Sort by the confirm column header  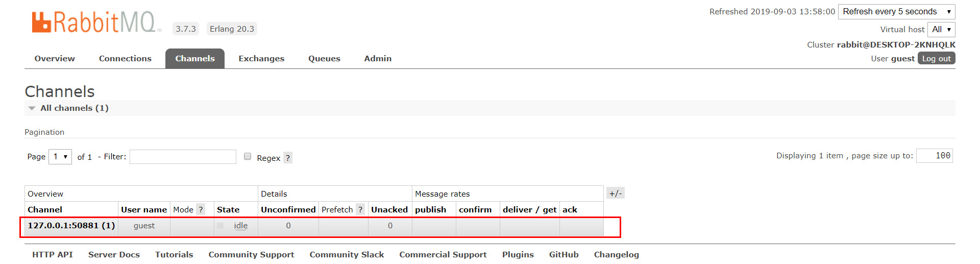(475, 209)
